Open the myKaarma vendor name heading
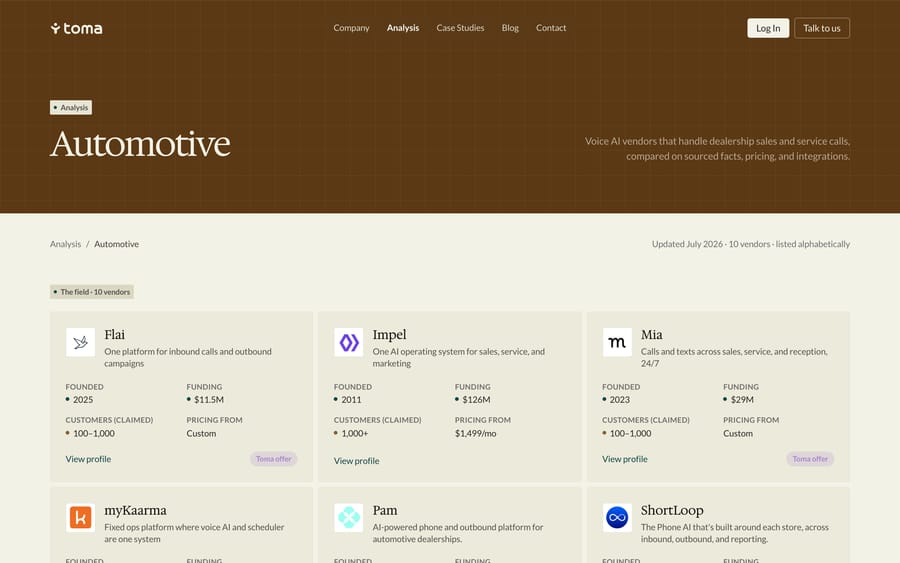This screenshot has width=900, height=563. (x=135, y=510)
